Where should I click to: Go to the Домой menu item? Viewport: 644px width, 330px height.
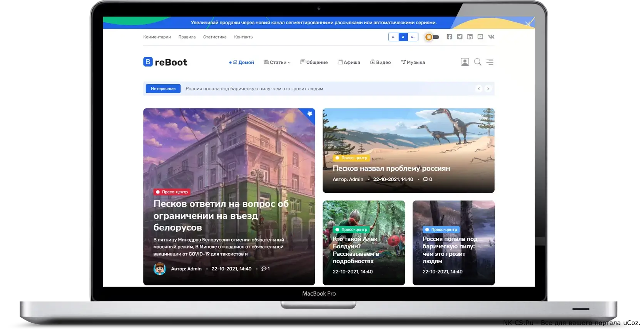tap(243, 62)
